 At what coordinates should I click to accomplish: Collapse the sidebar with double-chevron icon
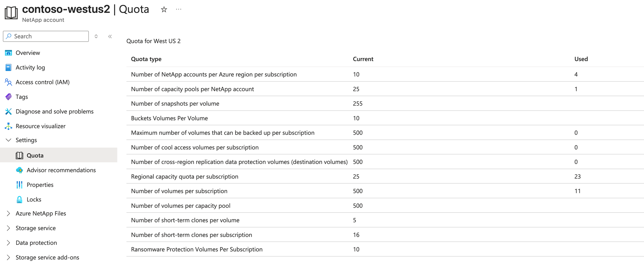[x=110, y=36]
